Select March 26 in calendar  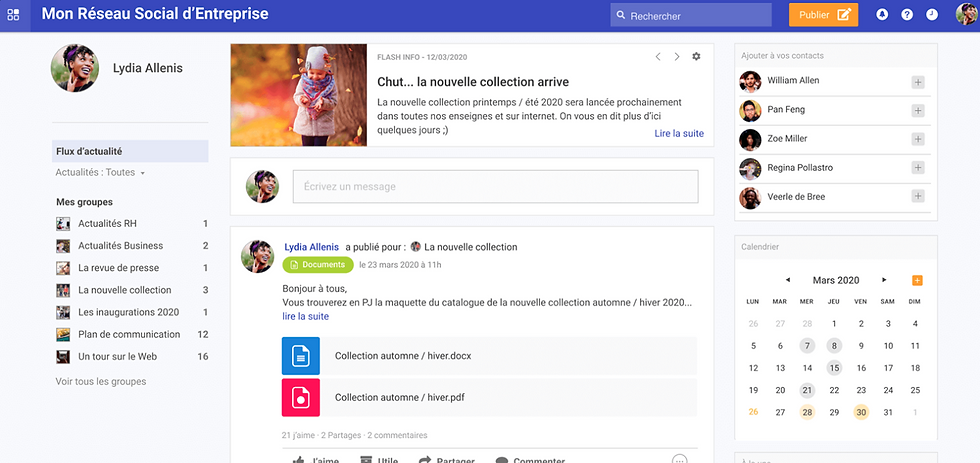pyautogui.click(x=753, y=412)
